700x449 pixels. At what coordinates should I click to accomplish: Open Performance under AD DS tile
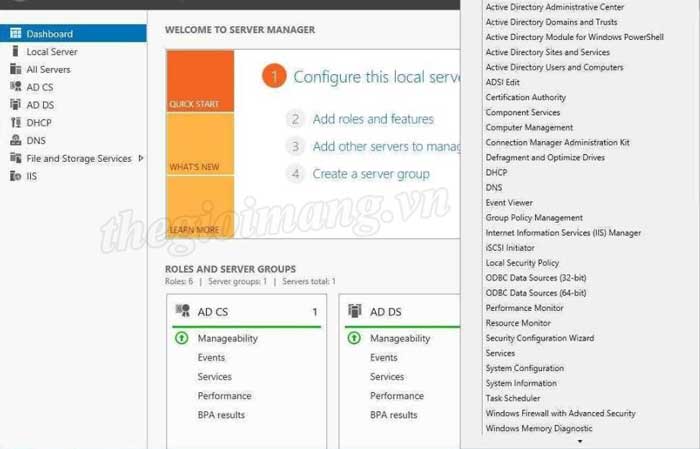[397, 396]
